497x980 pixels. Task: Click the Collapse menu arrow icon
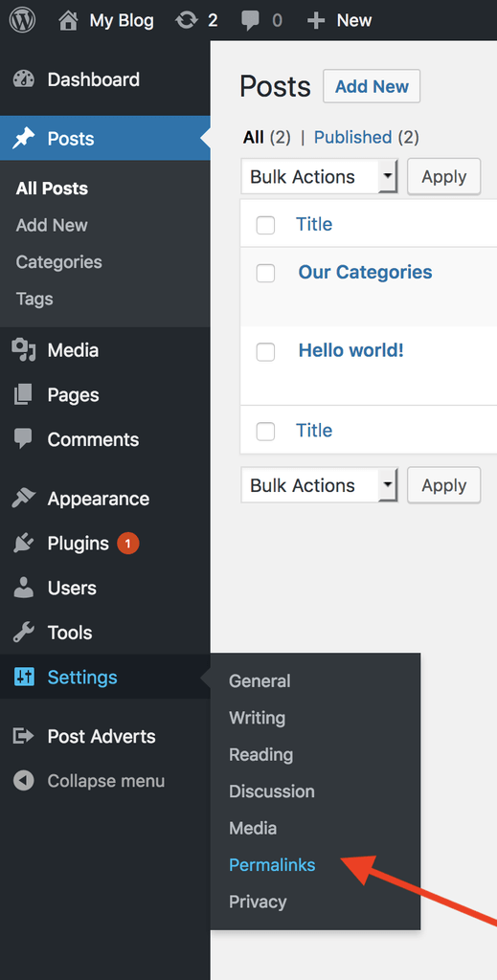point(24,781)
